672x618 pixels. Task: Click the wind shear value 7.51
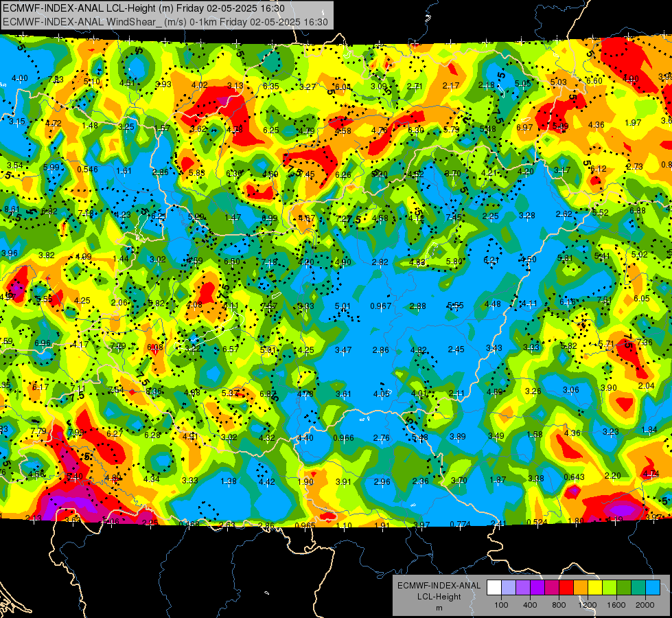click(x=604, y=300)
